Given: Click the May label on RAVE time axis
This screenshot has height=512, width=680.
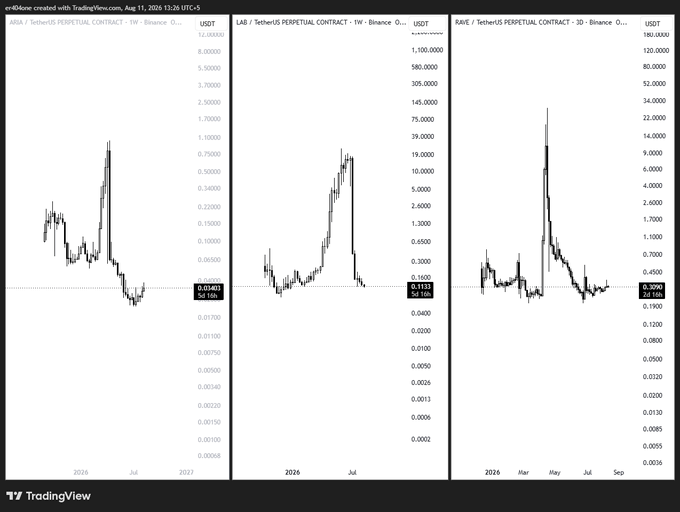Looking at the screenshot, I should point(555,472).
